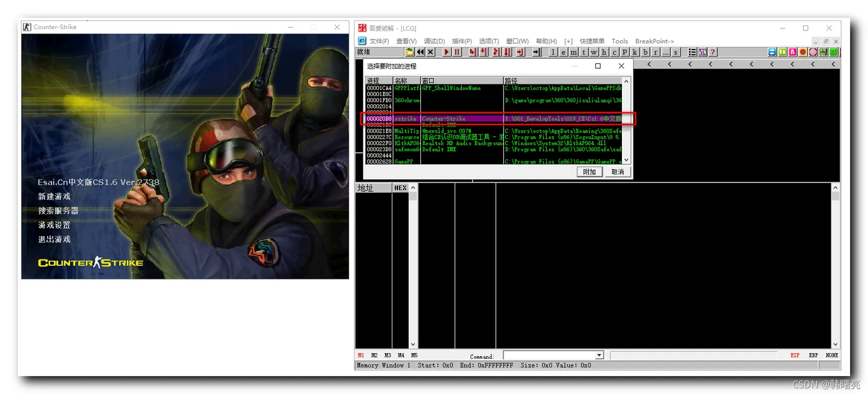Open the 窗口(W) menu
The width and height of the screenshot is (868, 394).
(517, 42)
